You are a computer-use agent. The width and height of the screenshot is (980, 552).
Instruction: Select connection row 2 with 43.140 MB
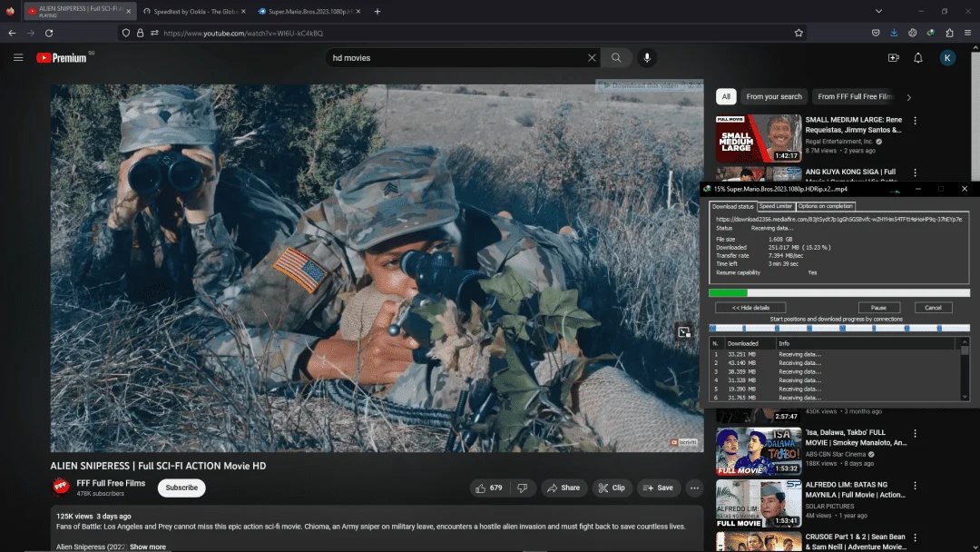pyautogui.click(x=835, y=362)
